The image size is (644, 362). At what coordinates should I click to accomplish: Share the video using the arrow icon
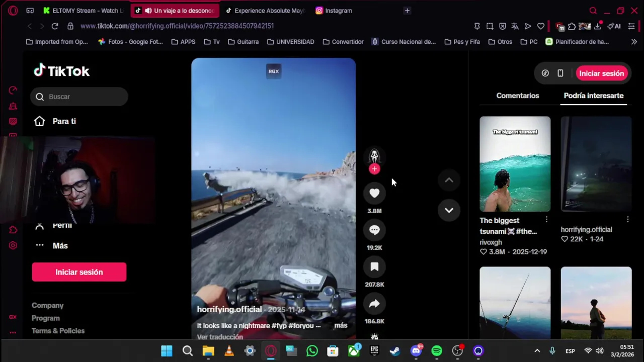[x=374, y=303]
